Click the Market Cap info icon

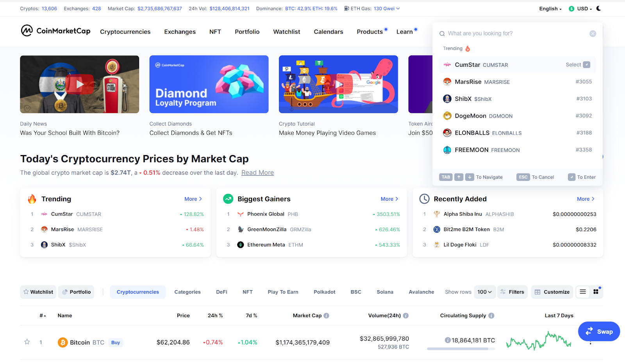(326, 316)
